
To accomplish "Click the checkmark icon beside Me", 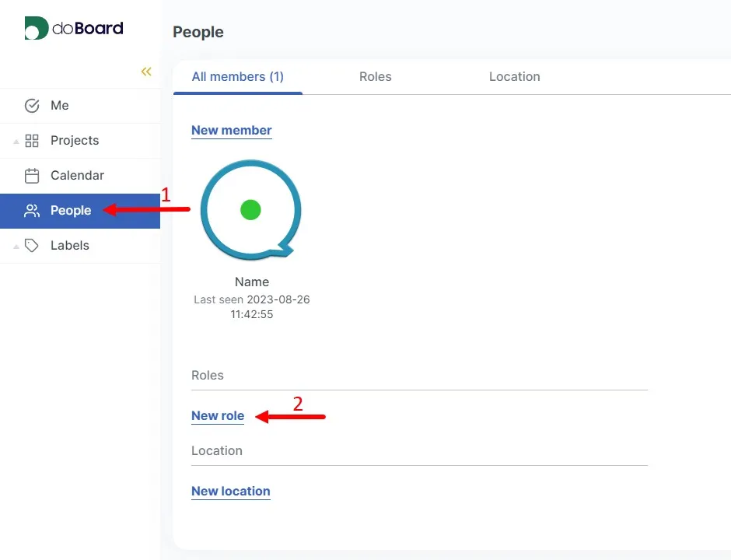I will click(32, 106).
